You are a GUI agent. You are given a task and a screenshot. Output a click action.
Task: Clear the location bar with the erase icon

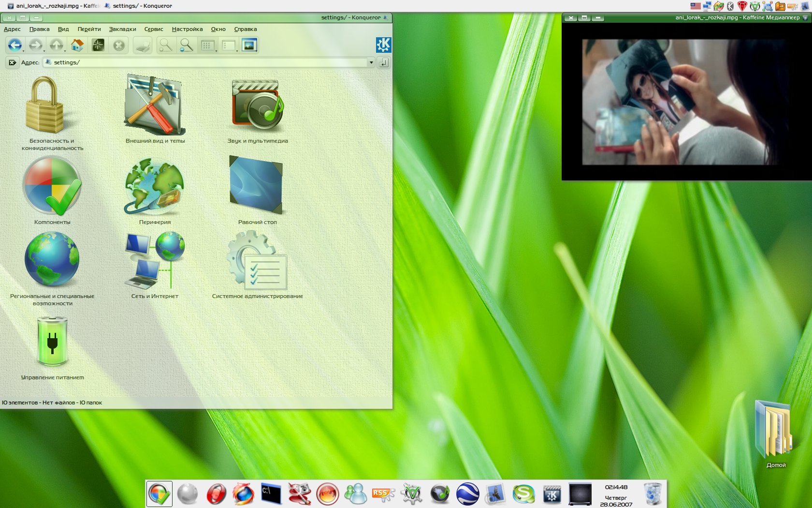[12, 62]
